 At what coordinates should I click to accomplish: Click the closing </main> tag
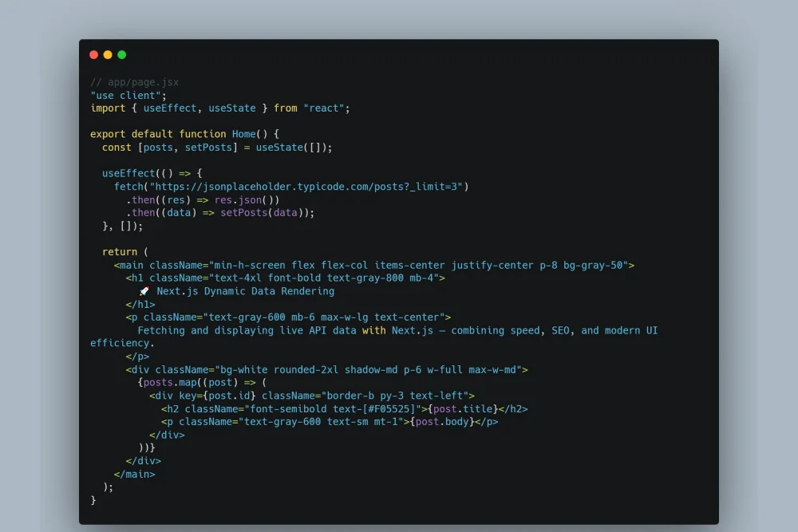[x=134, y=474]
